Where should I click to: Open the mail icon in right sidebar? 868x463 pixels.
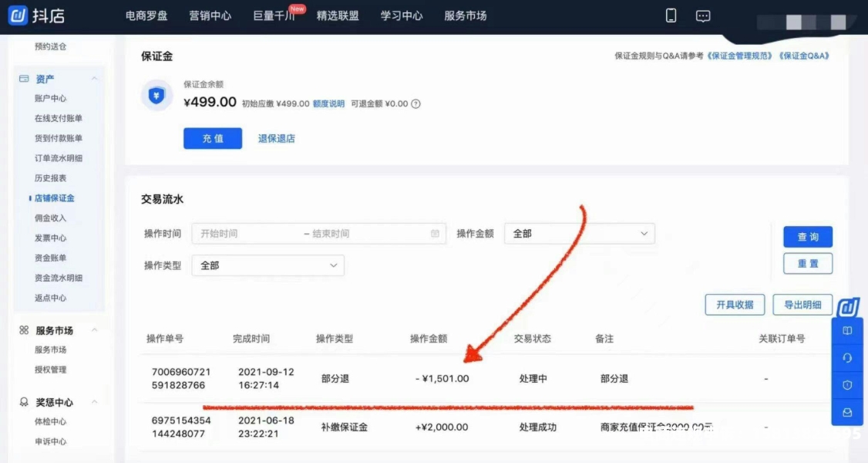(x=847, y=412)
